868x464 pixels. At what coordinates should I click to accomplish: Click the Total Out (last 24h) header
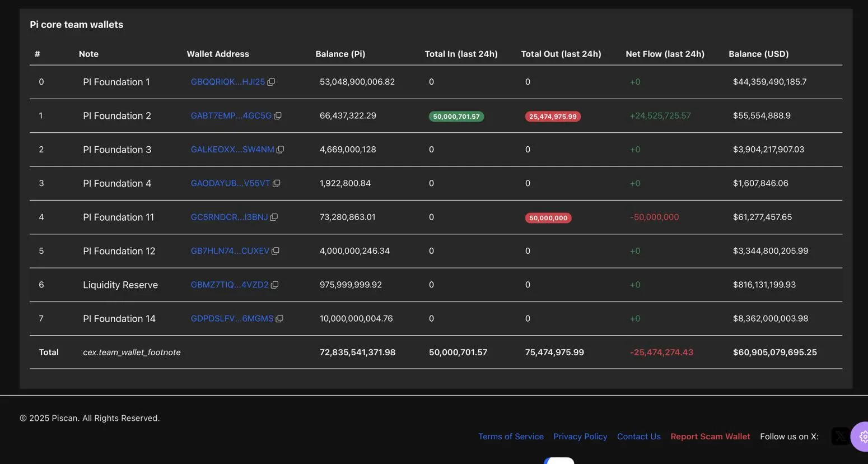[561, 54]
